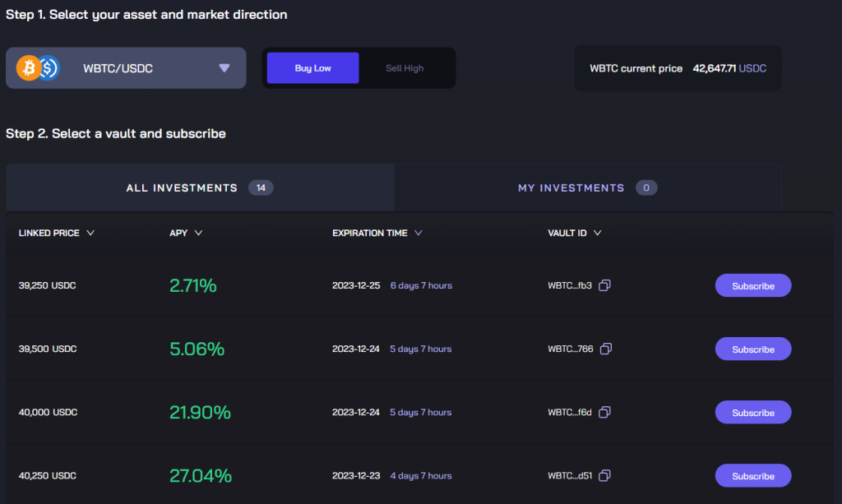The width and height of the screenshot is (842, 504).
Task: Copy vault ID WBTC...f6d
Action: click(x=604, y=413)
